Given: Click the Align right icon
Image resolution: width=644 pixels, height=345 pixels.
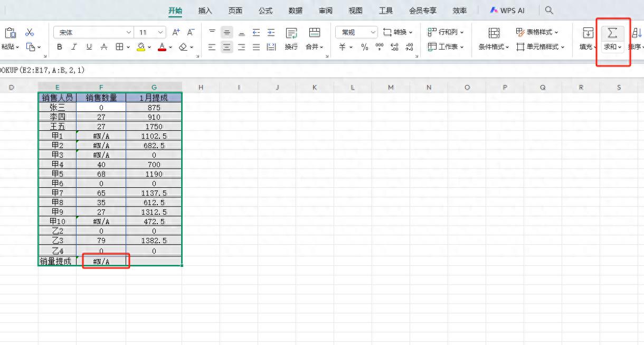Looking at the screenshot, I should (x=241, y=47).
